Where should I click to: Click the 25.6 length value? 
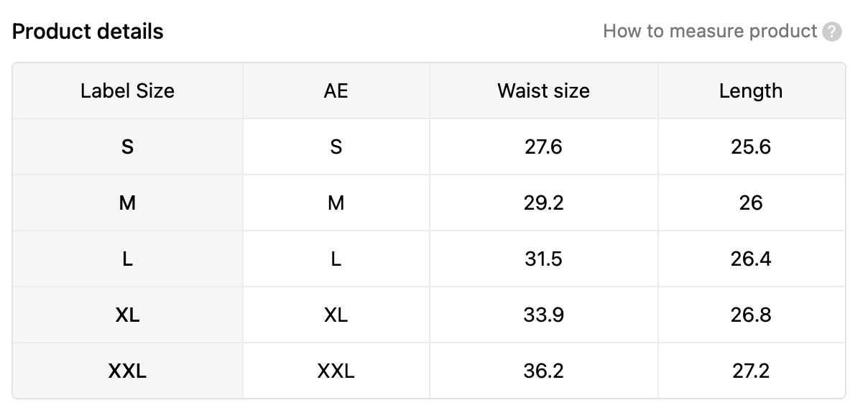coord(751,147)
